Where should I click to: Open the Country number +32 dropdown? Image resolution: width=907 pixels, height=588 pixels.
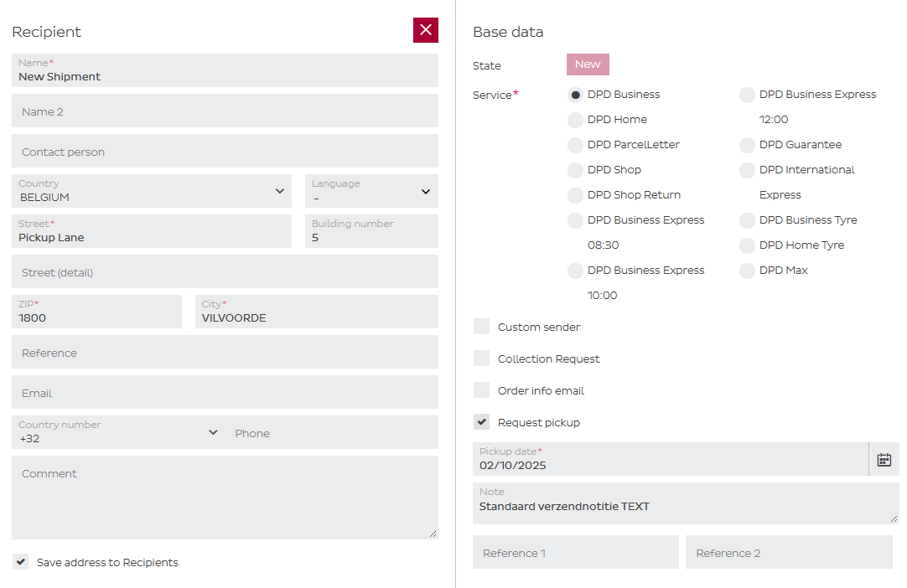tap(118, 432)
